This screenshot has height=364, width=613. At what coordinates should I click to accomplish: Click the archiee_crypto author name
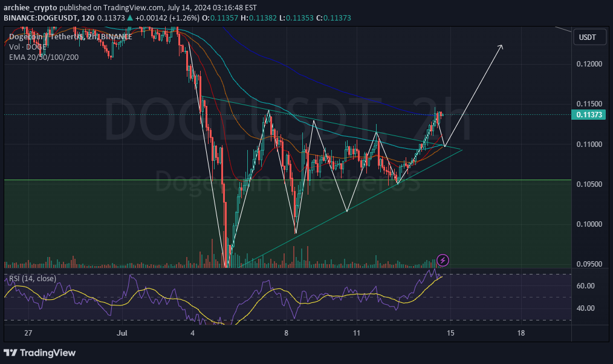click(x=30, y=7)
